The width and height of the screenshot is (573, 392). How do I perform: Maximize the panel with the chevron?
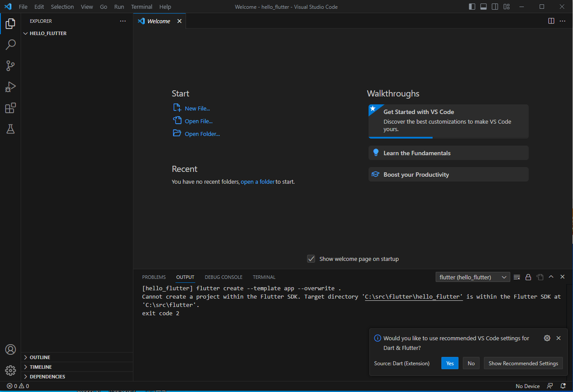[x=551, y=277]
